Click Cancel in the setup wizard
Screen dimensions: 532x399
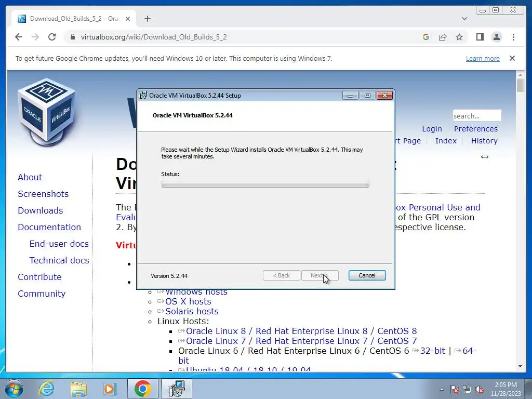click(367, 275)
